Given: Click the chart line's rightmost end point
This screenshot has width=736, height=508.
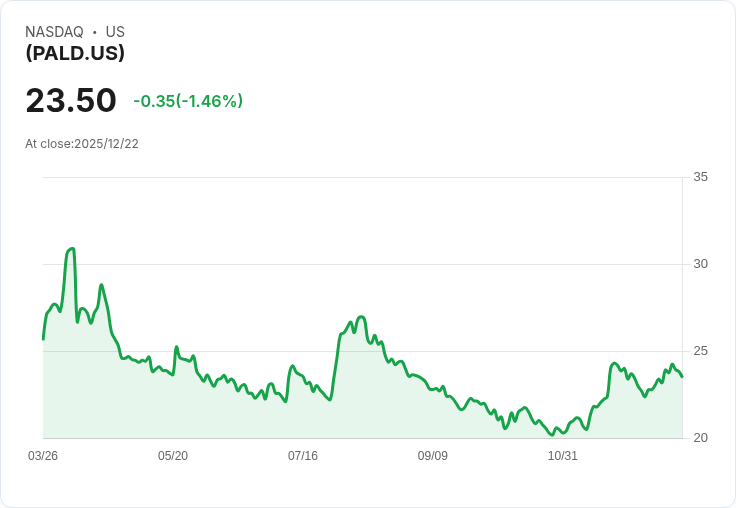Looking at the screenshot, I should click(682, 377).
